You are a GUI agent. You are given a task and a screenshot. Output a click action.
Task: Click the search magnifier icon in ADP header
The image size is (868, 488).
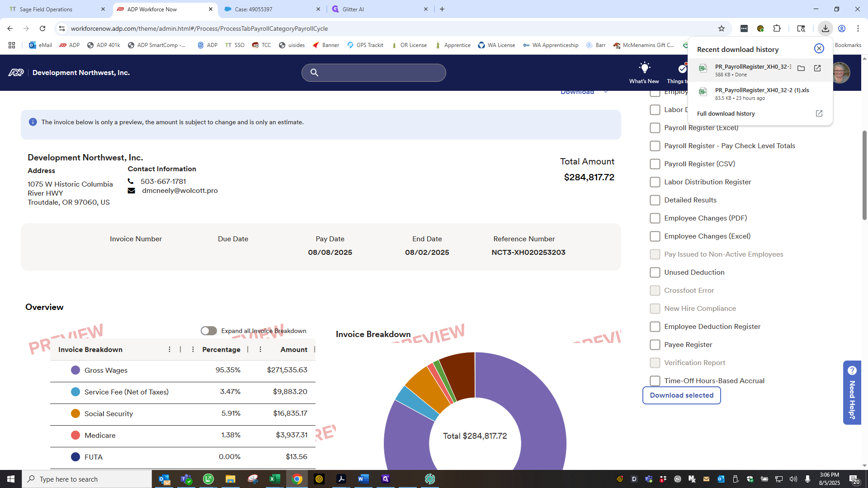click(314, 72)
